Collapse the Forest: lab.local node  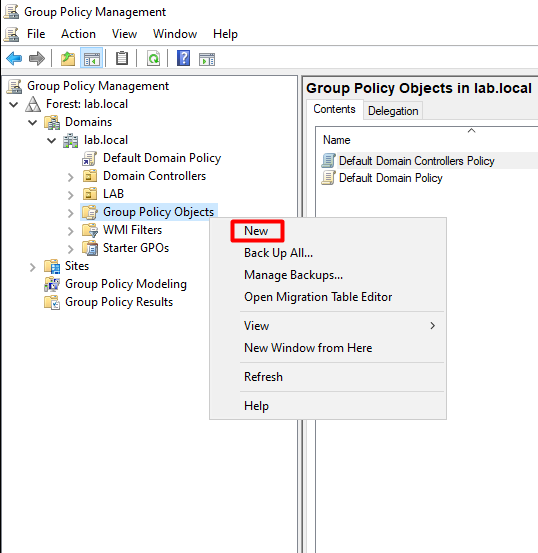pyautogui.click(x=14, y=104)
